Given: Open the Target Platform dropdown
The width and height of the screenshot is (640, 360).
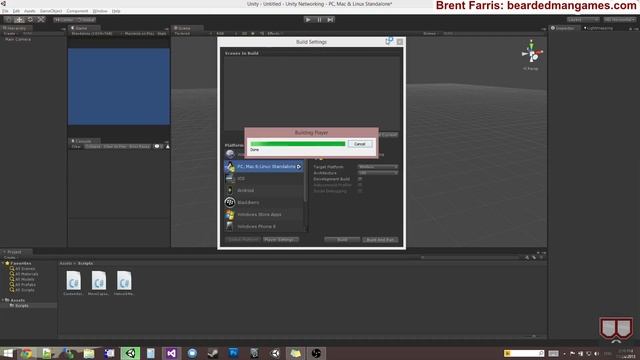Looking at the screenshot, I should 378,167.
